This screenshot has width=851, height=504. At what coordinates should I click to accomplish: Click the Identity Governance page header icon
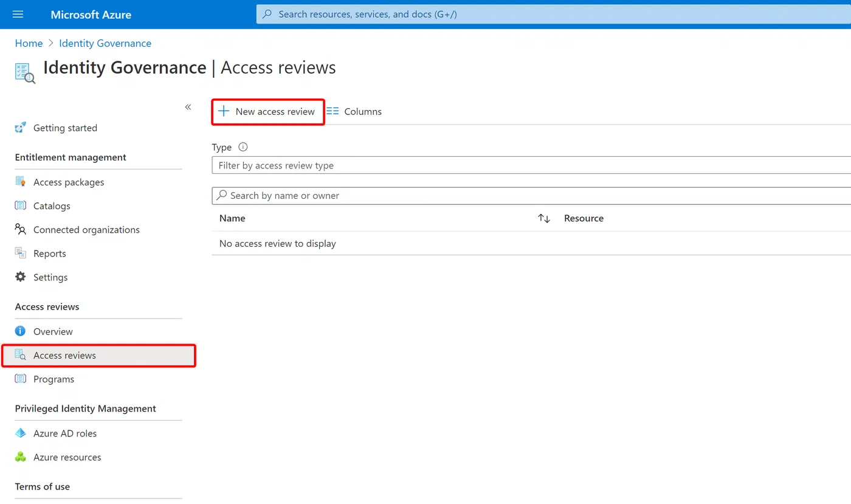click(x=25, y=72)
